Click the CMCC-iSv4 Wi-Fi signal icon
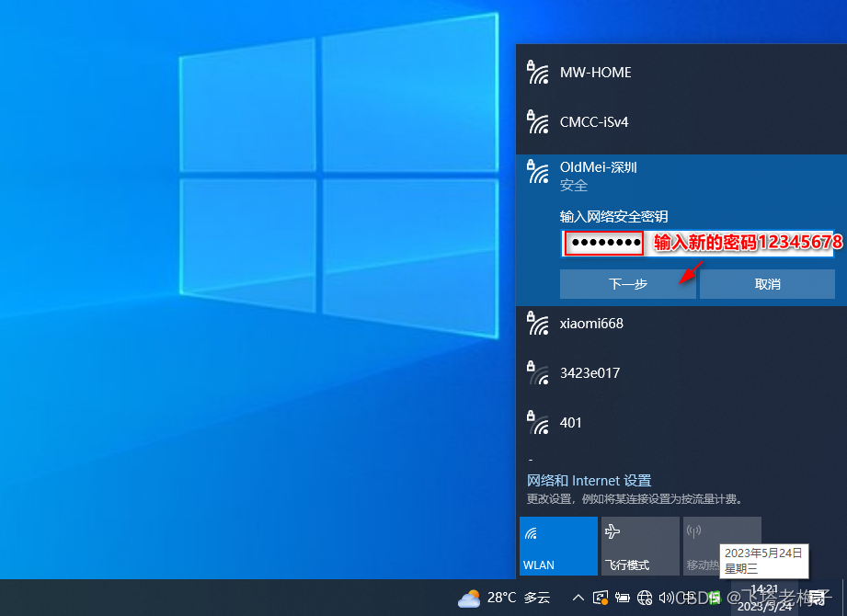 pyautogui.click(x=537, y=122)
